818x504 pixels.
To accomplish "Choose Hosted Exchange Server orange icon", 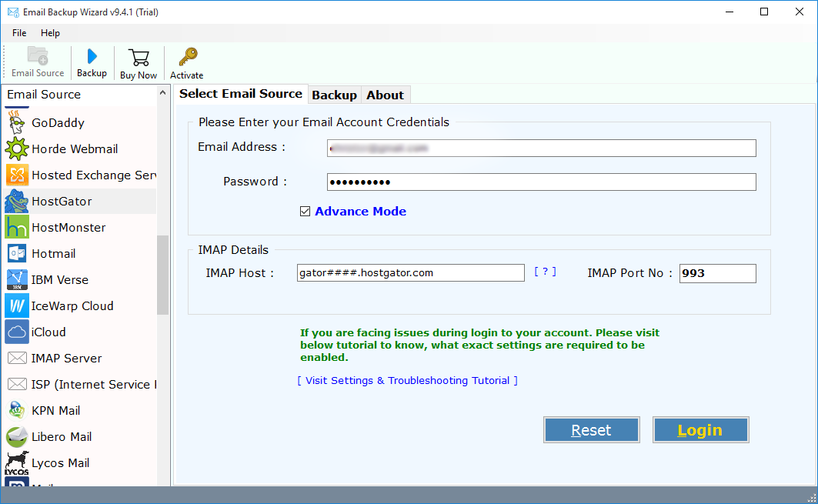I will coord(17,175).
